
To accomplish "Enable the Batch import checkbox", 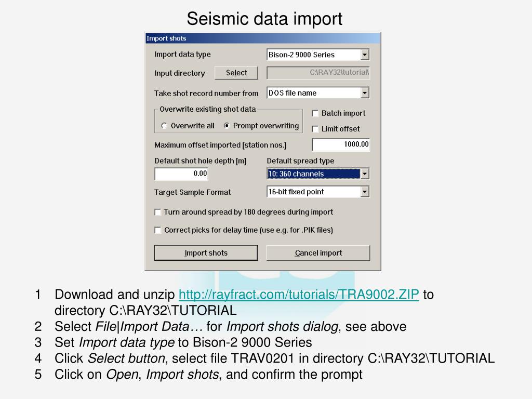I will 315,113.
